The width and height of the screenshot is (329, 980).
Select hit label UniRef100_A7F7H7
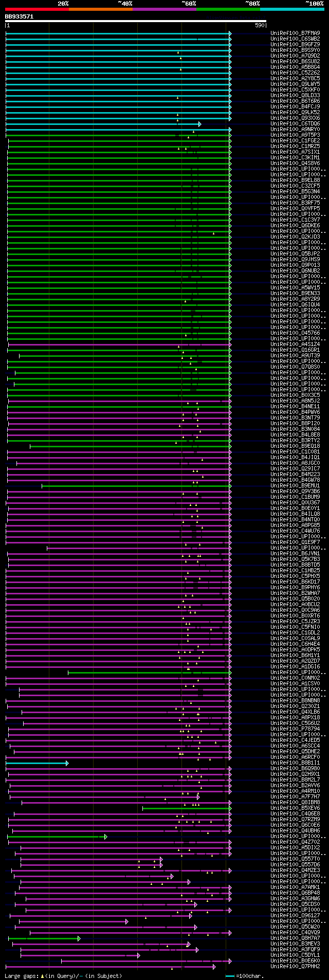pos(295,797)
